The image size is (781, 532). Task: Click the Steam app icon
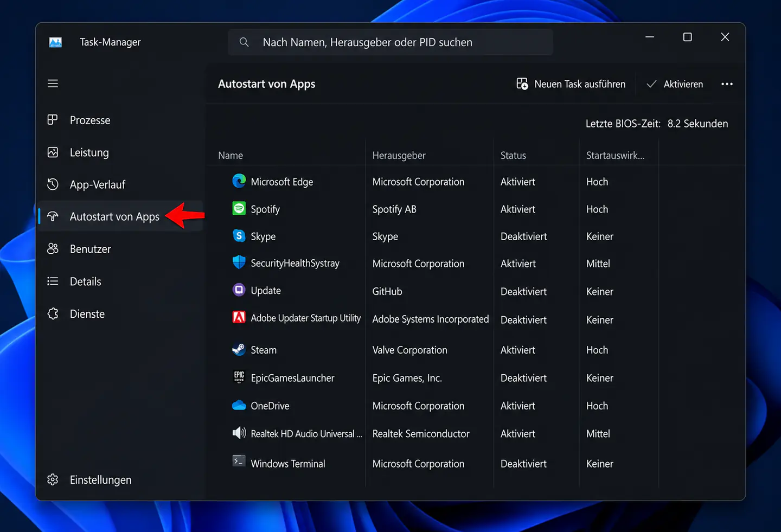[239, 349]
